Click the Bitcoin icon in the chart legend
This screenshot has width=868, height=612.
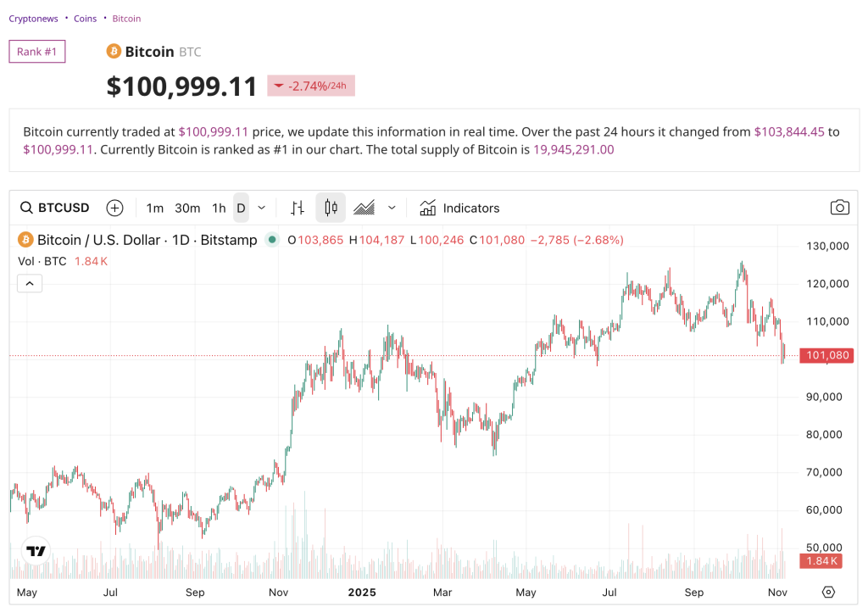25,240
